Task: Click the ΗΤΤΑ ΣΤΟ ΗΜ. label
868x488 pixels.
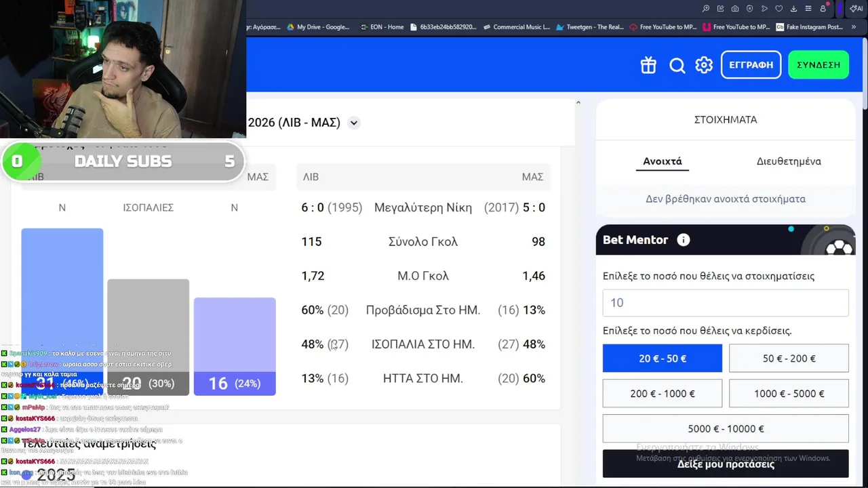Action: coord(422,378)
